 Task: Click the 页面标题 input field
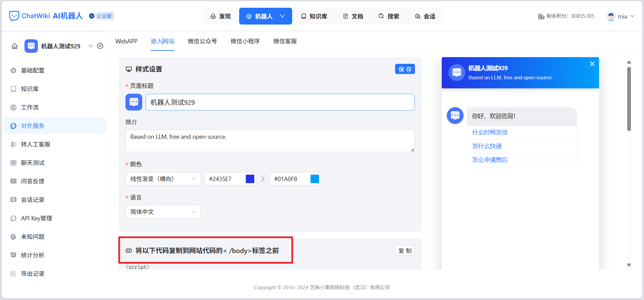pyautogui.click(x=280, y=102)
